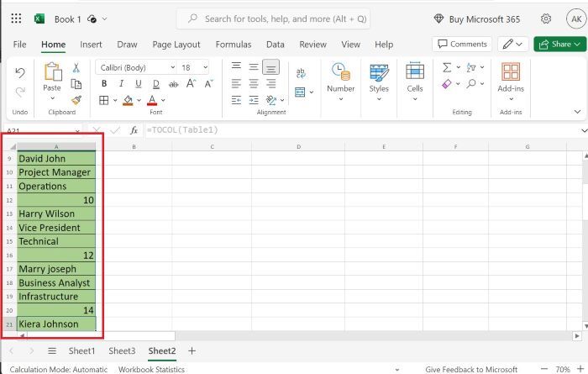Toggle Bold formatting
Viewport: 588px width, 374px height.
[x=104, y=84]
